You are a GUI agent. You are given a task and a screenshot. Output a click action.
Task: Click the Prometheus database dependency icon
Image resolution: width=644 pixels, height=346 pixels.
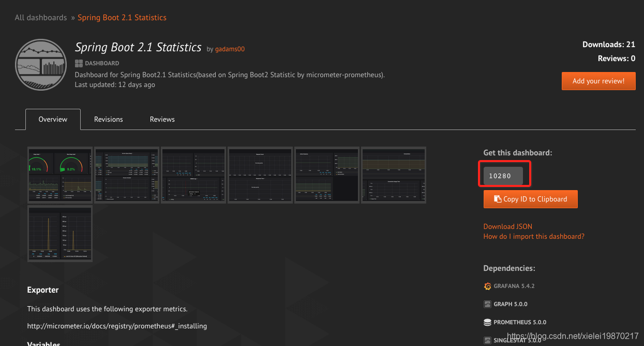tap(487, 322)
